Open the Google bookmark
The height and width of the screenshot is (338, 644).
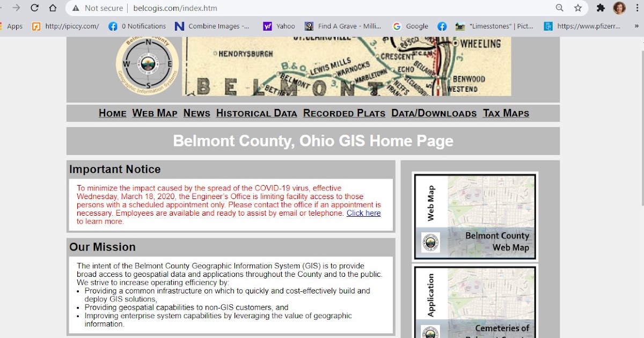point(411,26)
